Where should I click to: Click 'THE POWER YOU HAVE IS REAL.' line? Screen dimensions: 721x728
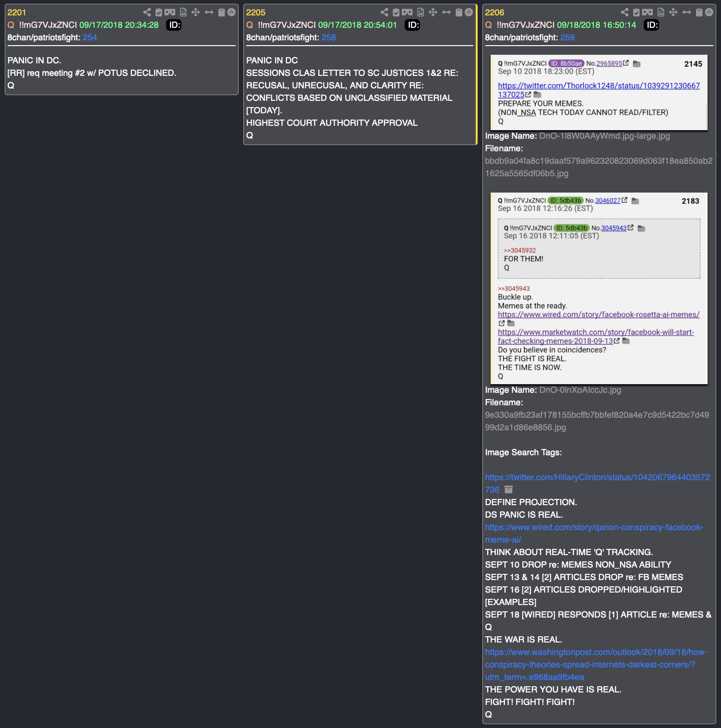(x=553, y=690)
